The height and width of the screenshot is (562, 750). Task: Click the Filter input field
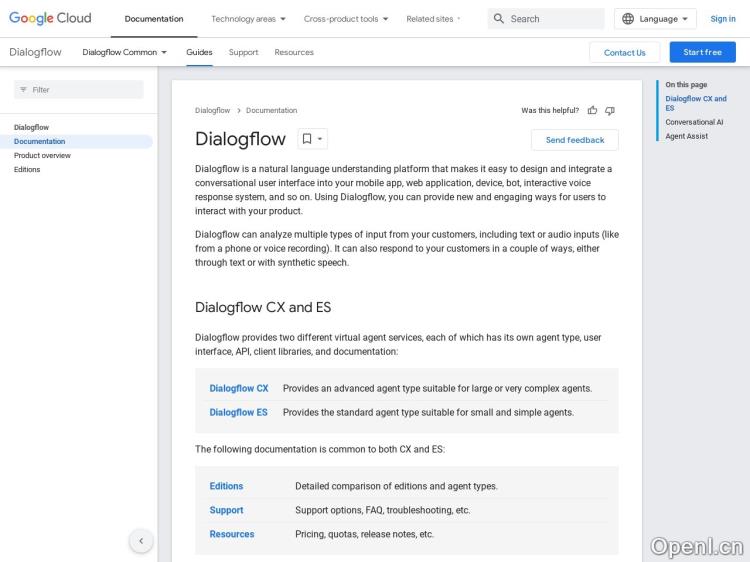click(x=85, y=90)
